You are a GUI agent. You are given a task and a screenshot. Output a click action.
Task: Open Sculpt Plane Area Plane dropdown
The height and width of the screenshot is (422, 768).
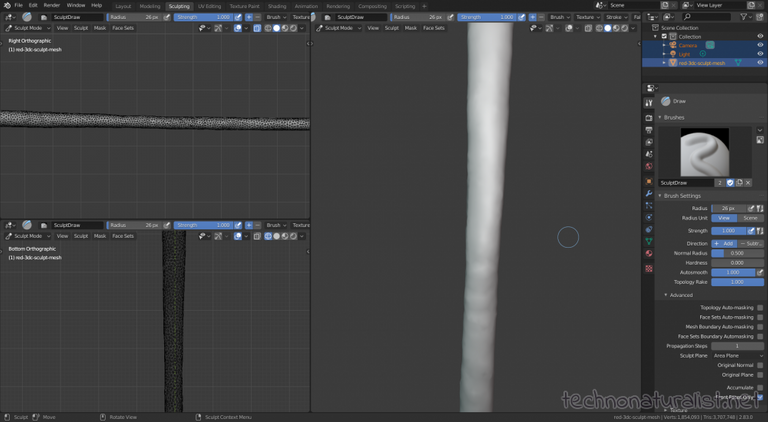pyautogui.click(x=738, y=355)
